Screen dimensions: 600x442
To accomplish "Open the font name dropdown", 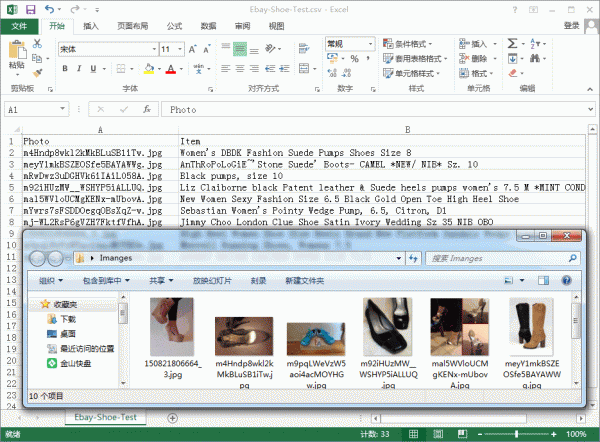I will (154, 49).
